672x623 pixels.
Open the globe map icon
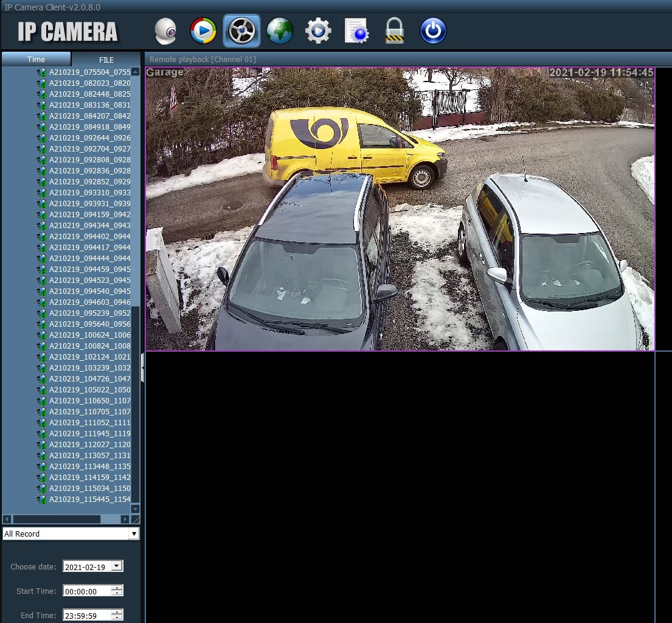click(x=280, y=31)
